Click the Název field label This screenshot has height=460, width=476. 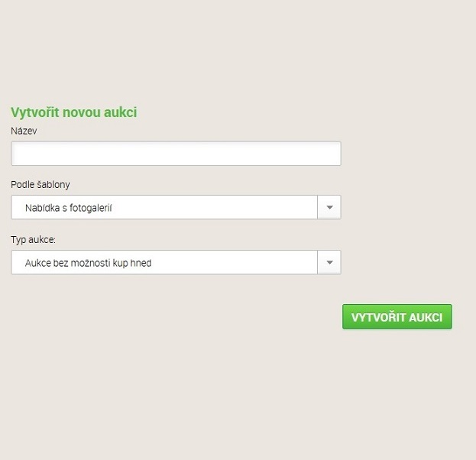[24, 131]
